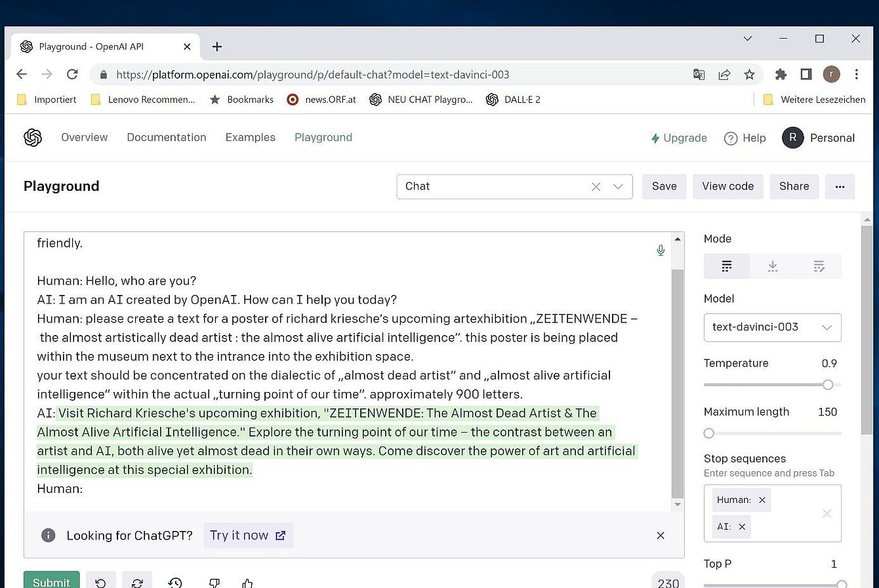879x588 pixels.
Task: Click the more options ellipsis button
Action: (x=840, y=187)
